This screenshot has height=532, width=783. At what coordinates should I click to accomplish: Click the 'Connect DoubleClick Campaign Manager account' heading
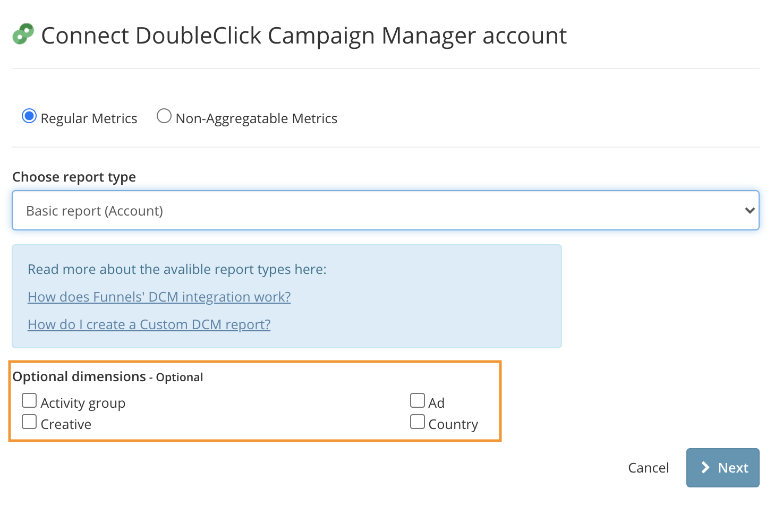pyautogui.click(x=304, y=36)
